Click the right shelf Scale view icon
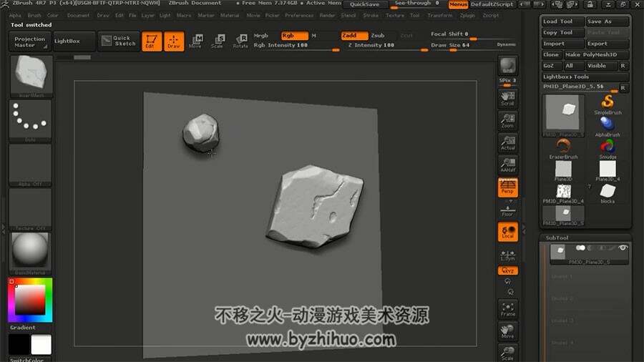This screenshot has height=362, width=644. click(507, 353)
